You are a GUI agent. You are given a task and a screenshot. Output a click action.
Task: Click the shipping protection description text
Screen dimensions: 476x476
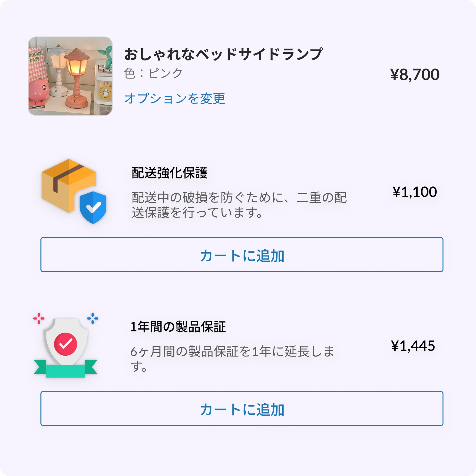239,205
